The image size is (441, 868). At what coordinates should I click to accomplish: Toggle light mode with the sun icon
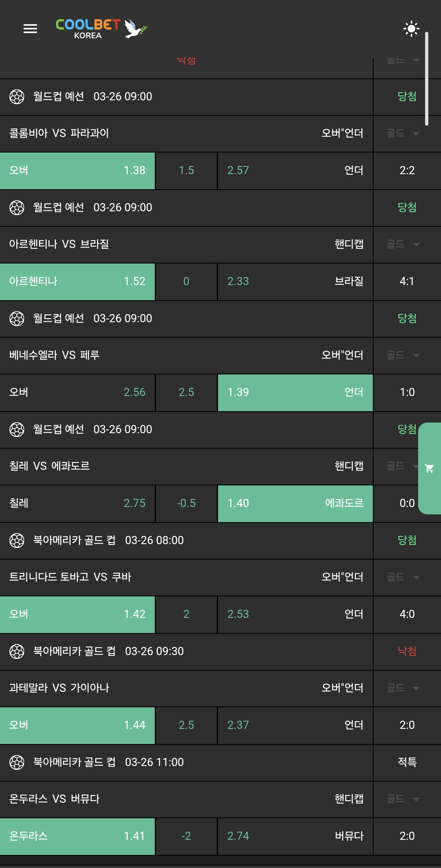(411, 29)
